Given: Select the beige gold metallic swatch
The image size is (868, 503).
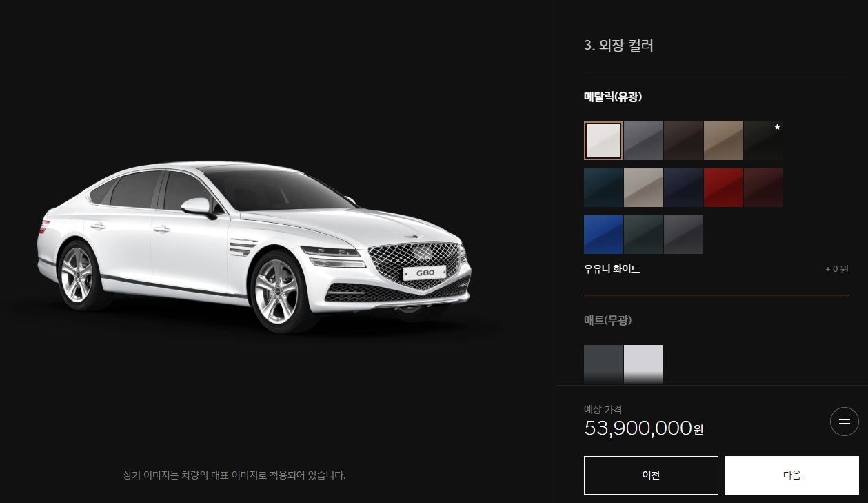Looking at the screenshot, I should coord(723,141).
